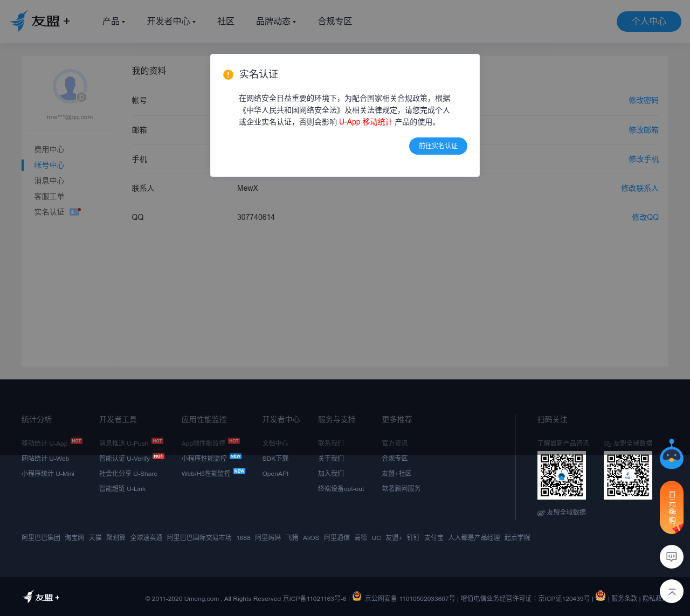Open 文档中心 footer link
Viewport: 690px width, 616px height.
click(x=275, y=443)
